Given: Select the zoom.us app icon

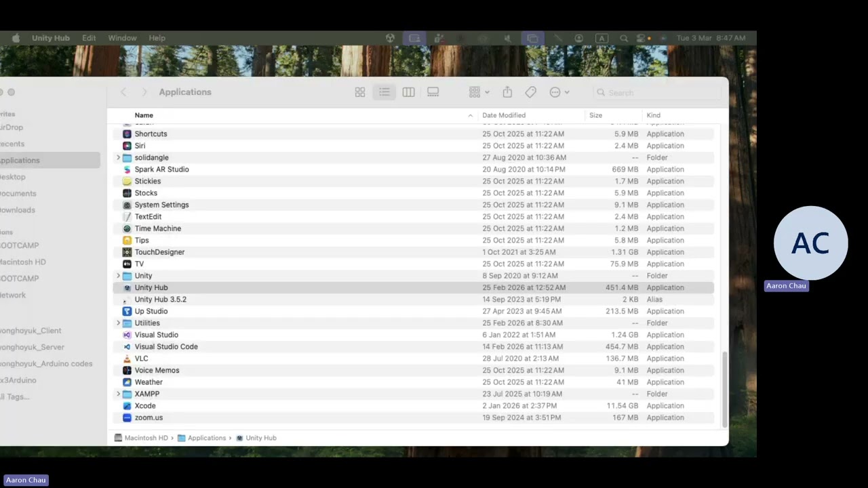Looking at the screenshot, I should click(127, 418).
